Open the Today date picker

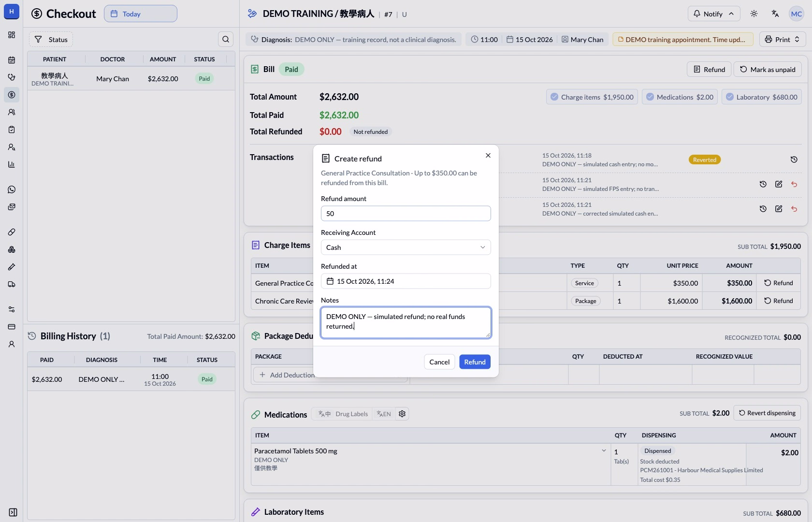coord(141,14)
